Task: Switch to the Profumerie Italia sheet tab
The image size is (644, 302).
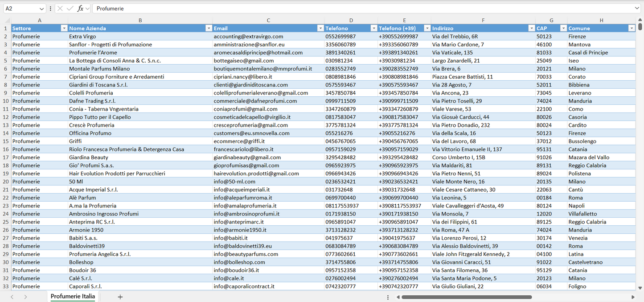Action: coord(73,296)
